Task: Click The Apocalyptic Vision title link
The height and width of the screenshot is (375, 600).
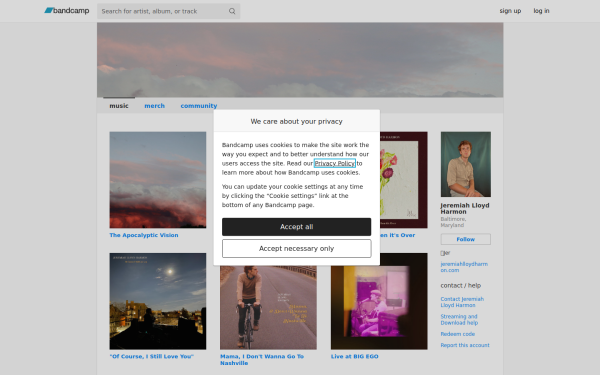Action: (144, 235)
